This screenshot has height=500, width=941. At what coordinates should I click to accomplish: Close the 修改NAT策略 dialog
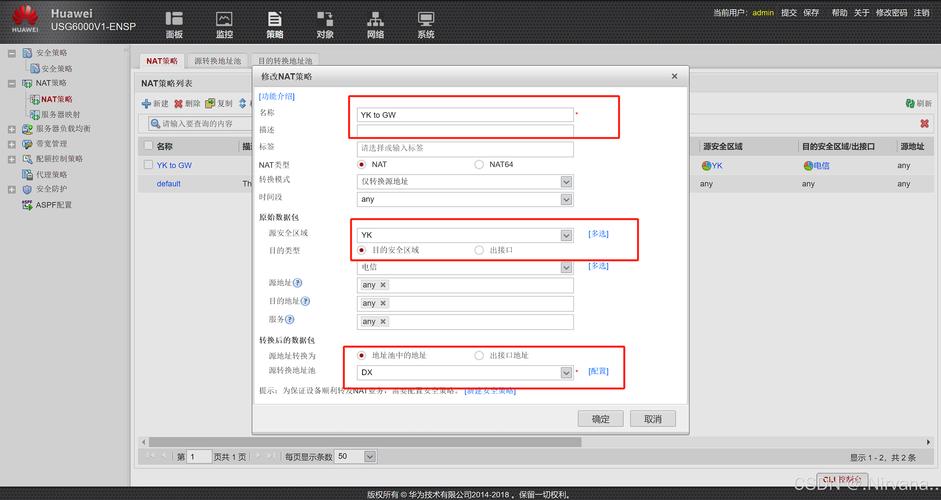tap(675, 76)
